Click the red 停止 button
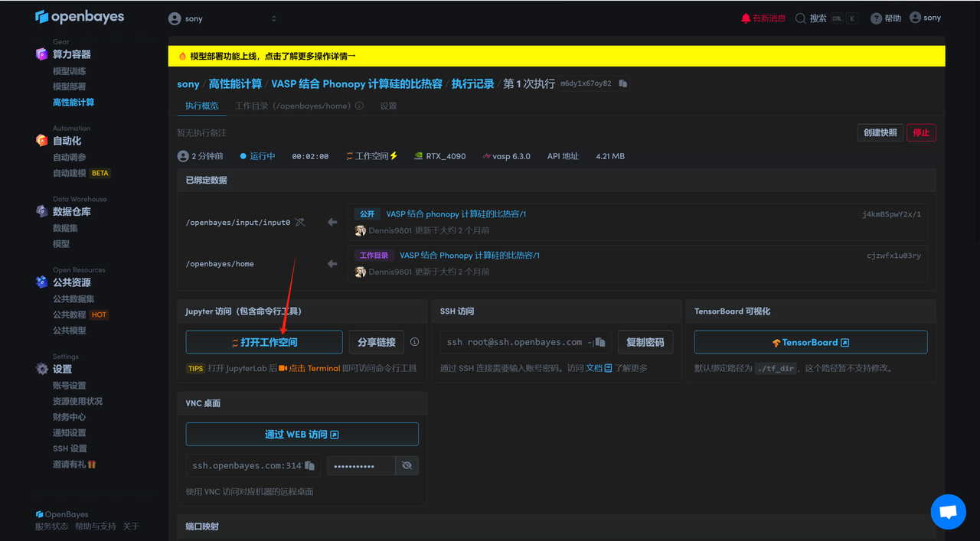 tap(921, 132)
